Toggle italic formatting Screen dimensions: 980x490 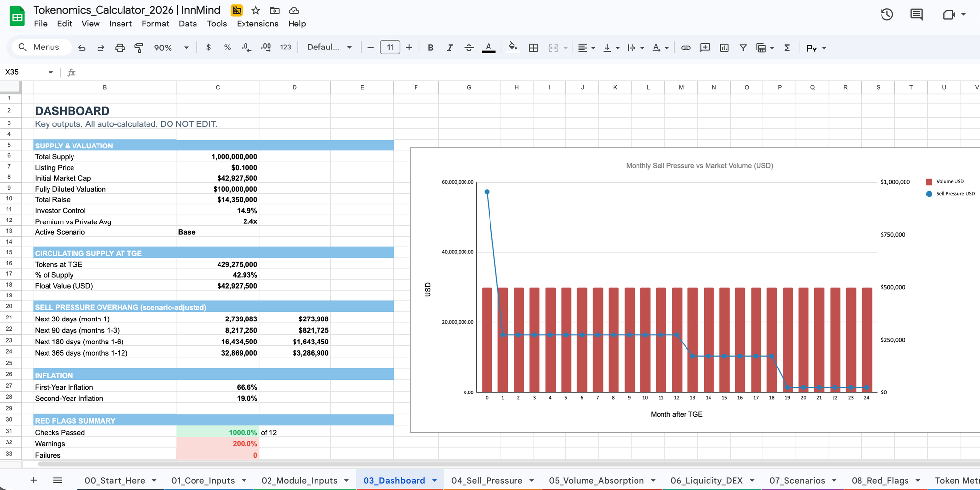point(449,47)
